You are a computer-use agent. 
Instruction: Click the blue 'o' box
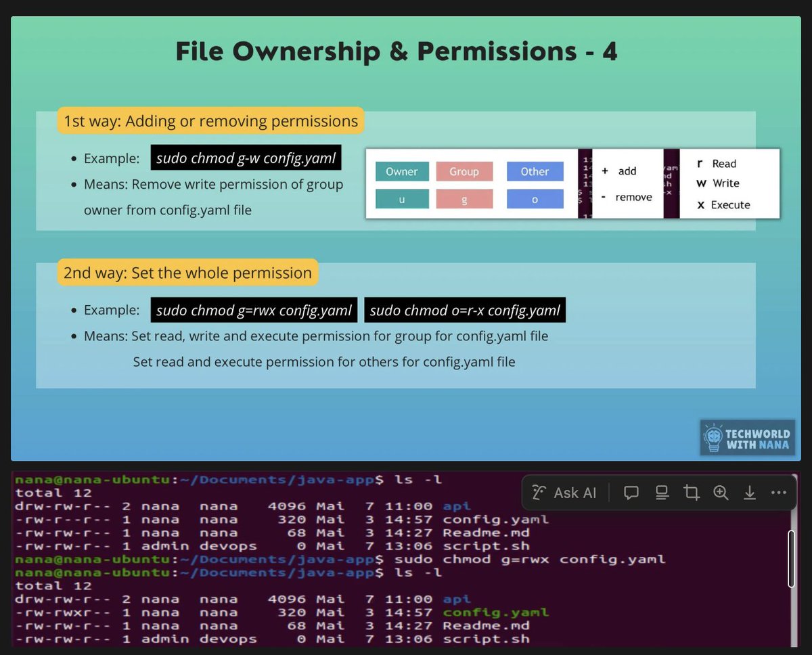535,199
